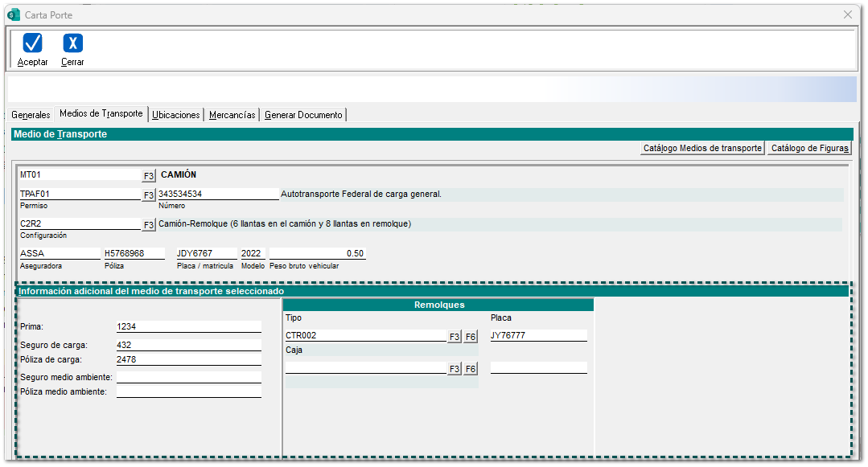Open Catálogo de Figuras
868x467 pixels.
(808, 148)
